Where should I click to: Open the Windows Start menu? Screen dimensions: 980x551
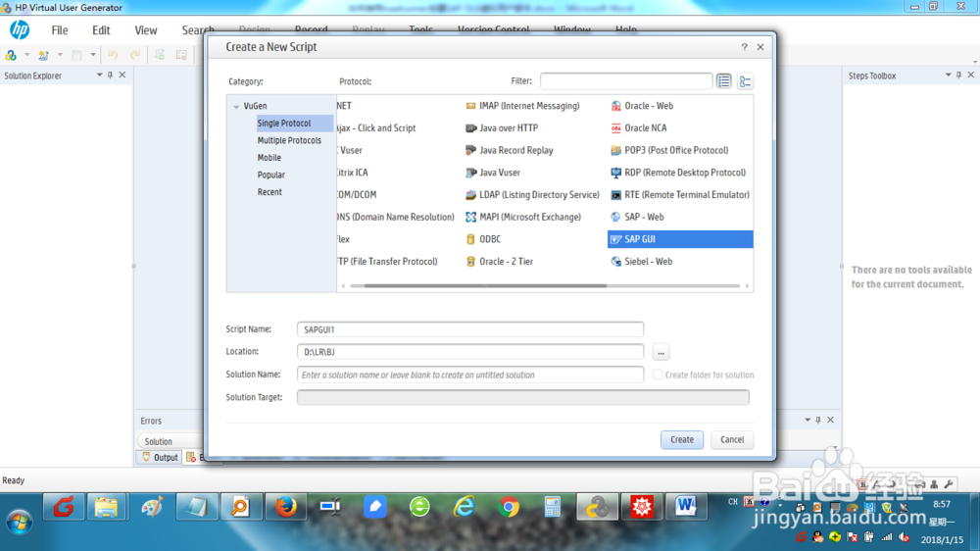coord(19,521)
